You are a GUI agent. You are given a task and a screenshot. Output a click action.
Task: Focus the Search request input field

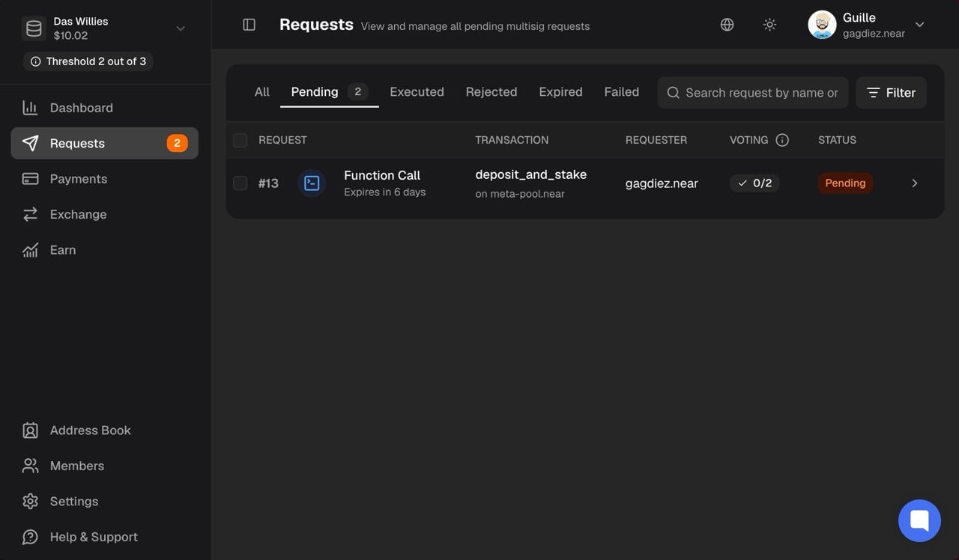tap(753, 93)
